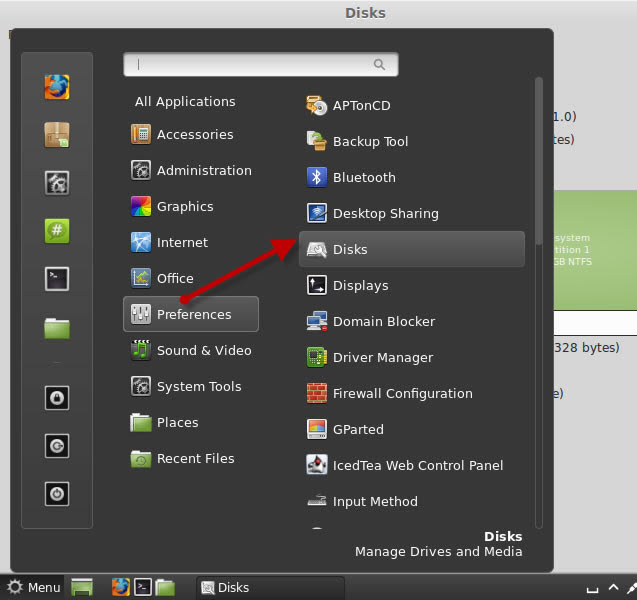
Task: Click the Domain Blocker icon
Action: (x=316, y=321)
